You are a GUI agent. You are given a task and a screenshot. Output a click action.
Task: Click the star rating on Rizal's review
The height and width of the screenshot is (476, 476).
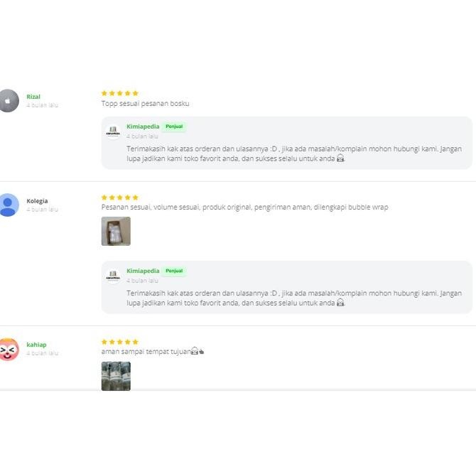pyautogui.click(x=119, y=93)
